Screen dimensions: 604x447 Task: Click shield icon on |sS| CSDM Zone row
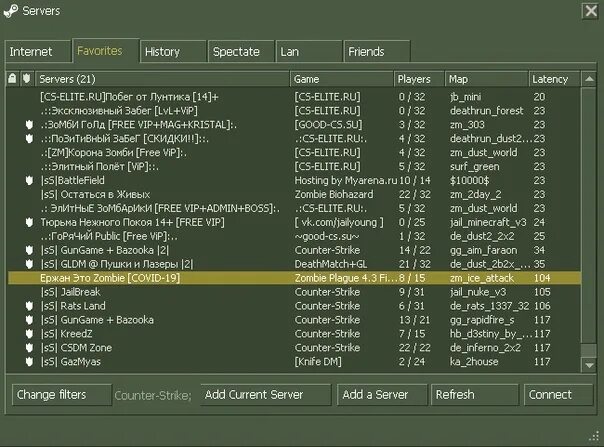(29, 348)
